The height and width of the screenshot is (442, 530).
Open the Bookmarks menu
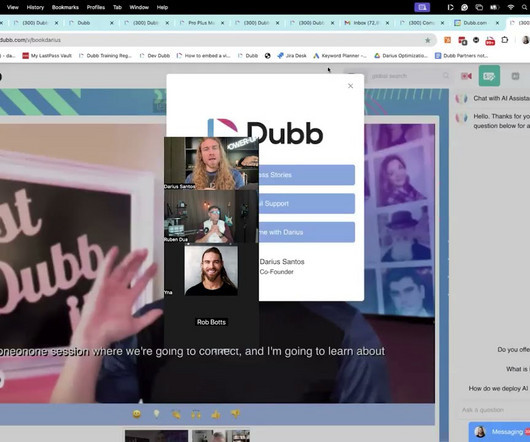click(x=65, y=7)
